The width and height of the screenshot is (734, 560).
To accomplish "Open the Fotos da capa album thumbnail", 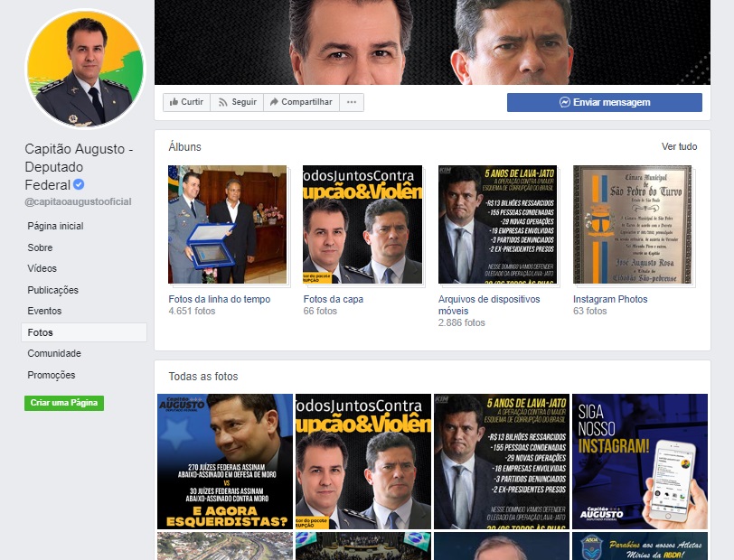I will click(x=362, y=224).
